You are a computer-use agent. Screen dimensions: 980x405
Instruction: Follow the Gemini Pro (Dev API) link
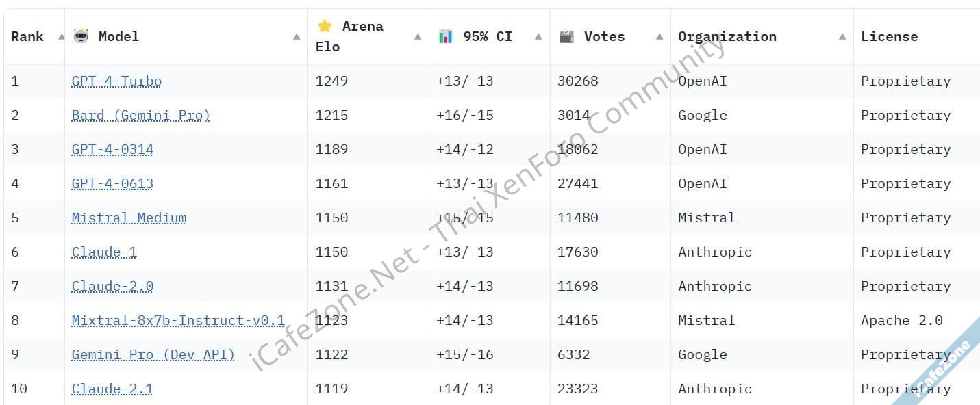point(153,354)
